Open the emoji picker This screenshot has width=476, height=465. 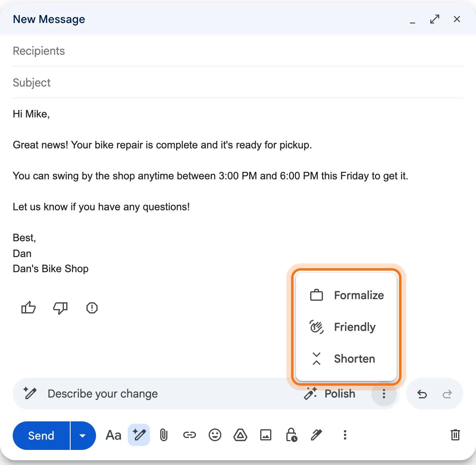coord(215,435)
